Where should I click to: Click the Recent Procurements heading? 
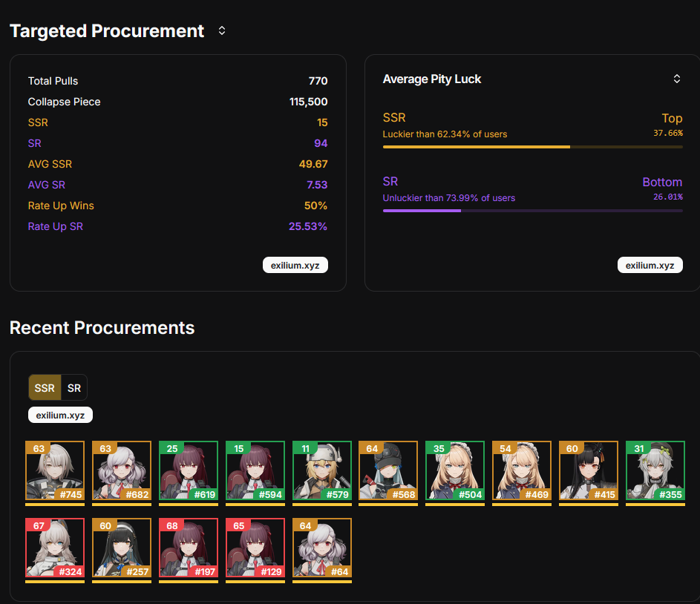[102, 328]
